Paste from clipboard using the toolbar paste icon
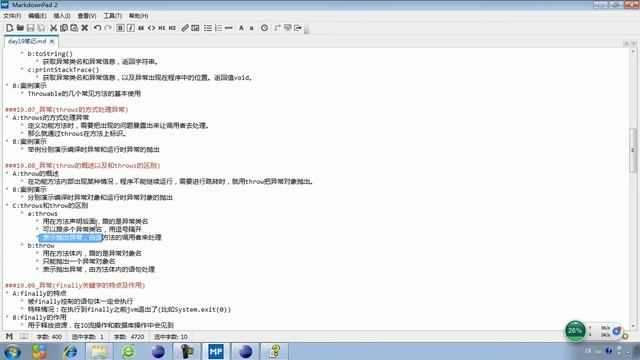 (x=74, y=28)
